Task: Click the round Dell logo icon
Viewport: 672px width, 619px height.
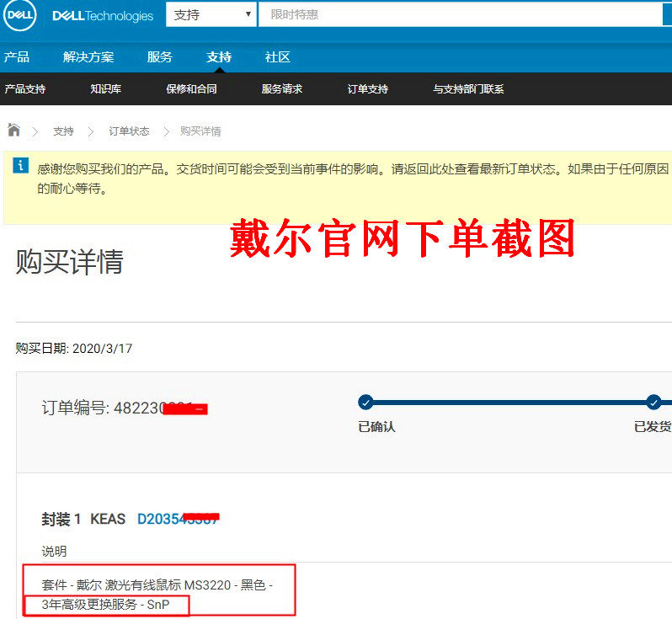Action: 19,15
